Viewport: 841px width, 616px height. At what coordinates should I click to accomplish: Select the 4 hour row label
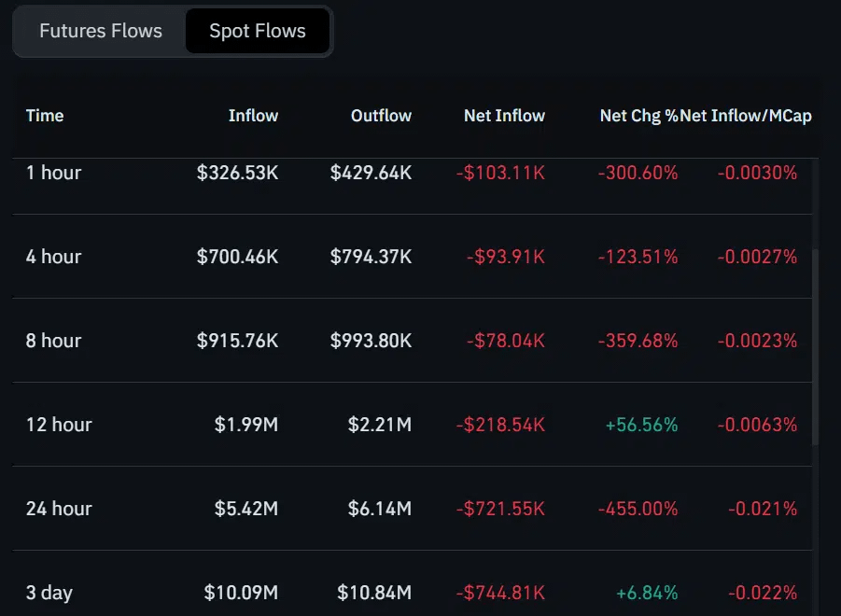[x=53, y=257]
